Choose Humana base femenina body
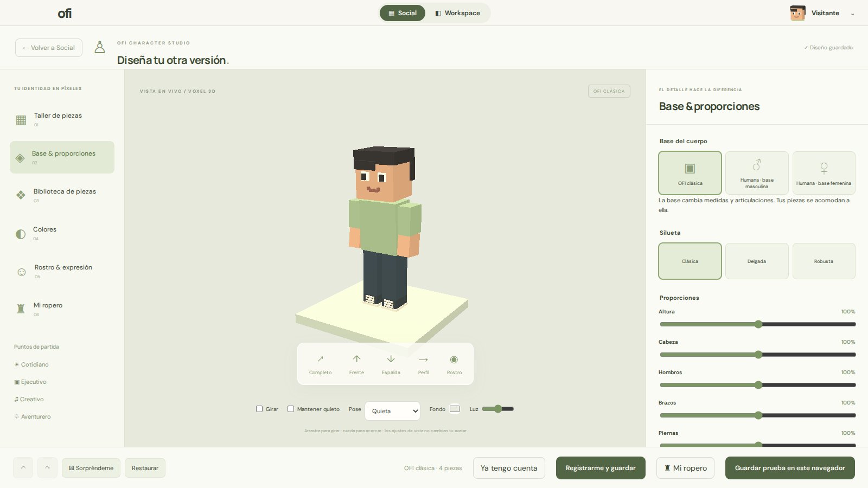868x488 pixels. 824,173
